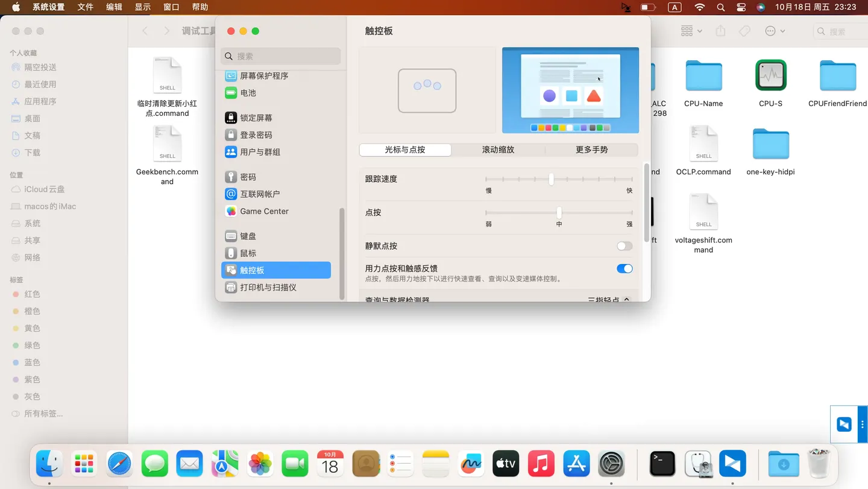
Task: Open the 查询与数据检测器 gesture dropdown
Action: (x=608, y=299)
